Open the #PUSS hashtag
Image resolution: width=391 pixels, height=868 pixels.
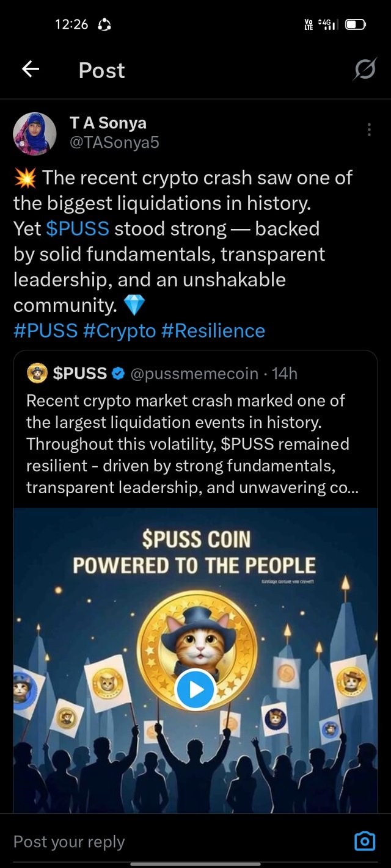point(45,331)
